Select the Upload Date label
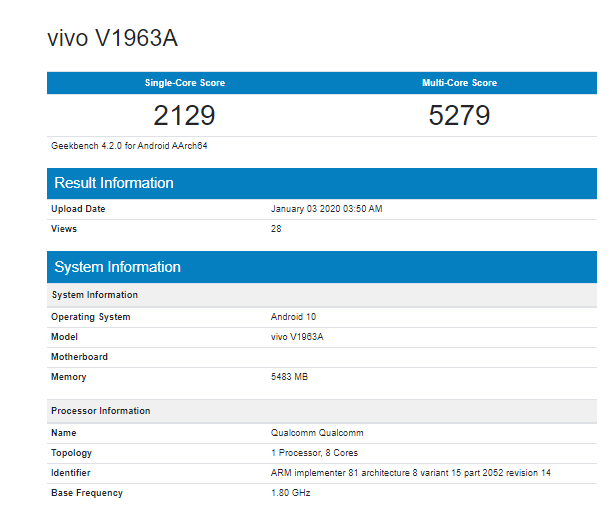This screenshot has height=505, width=613. tap(78, 209)
